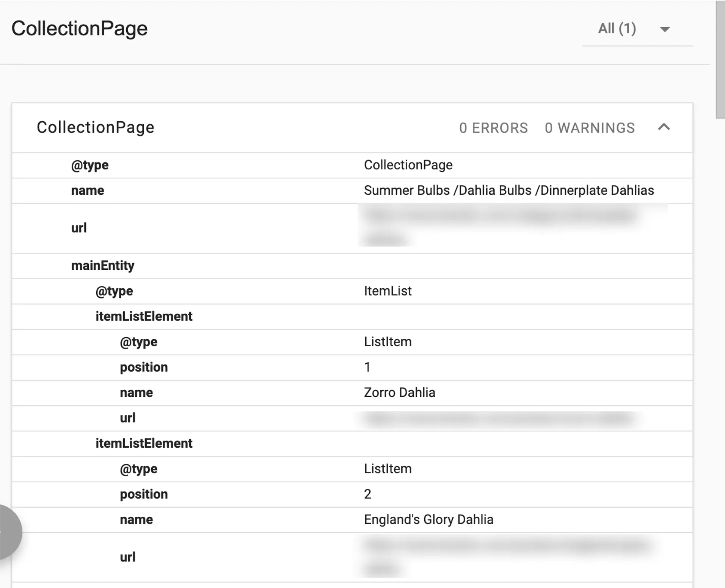
Task: Select the mainEntity property row
Action: [103, 266]
